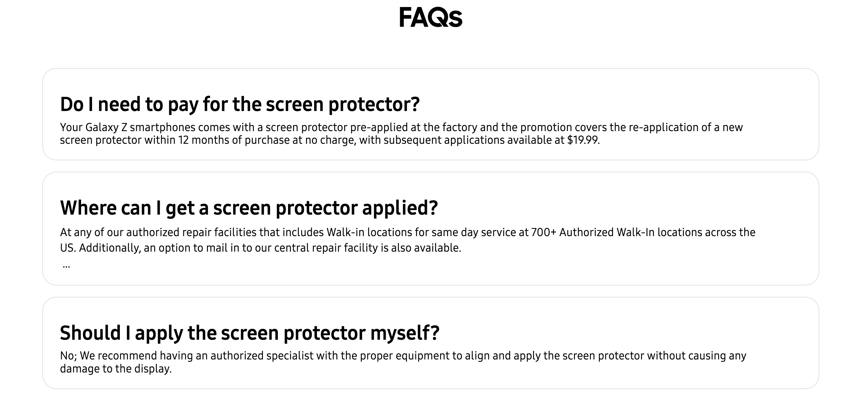Expand 'Where can I get a screen protector applied?'

[x=249, y=208]
